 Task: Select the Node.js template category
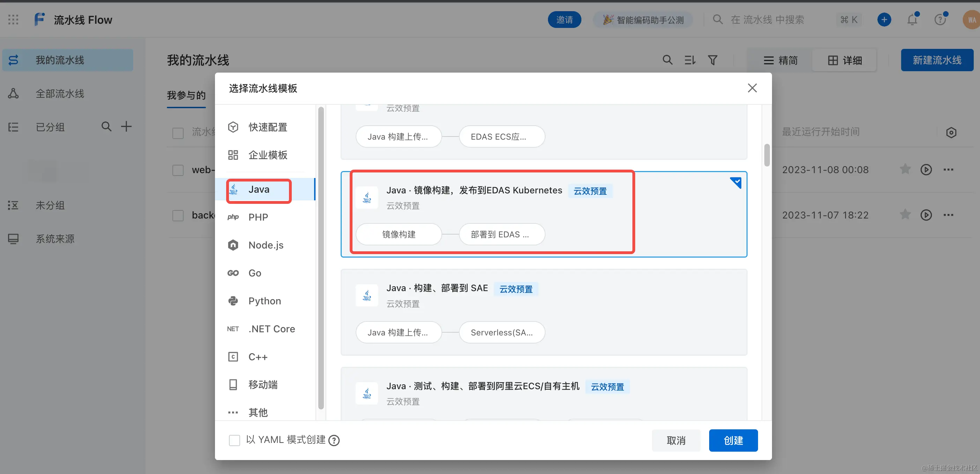266,245
